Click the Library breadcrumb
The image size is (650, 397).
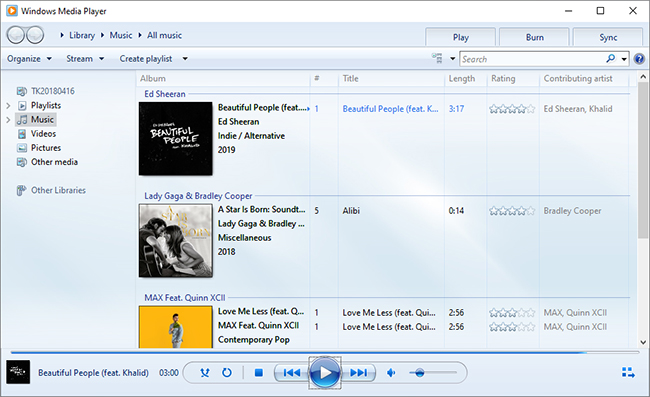coord(82,35)
